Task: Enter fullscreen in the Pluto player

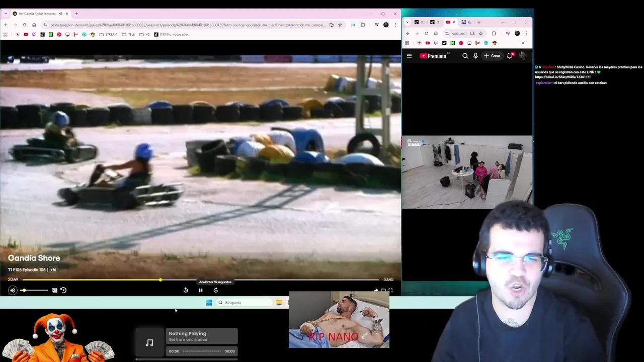Action: pos(390,290)
